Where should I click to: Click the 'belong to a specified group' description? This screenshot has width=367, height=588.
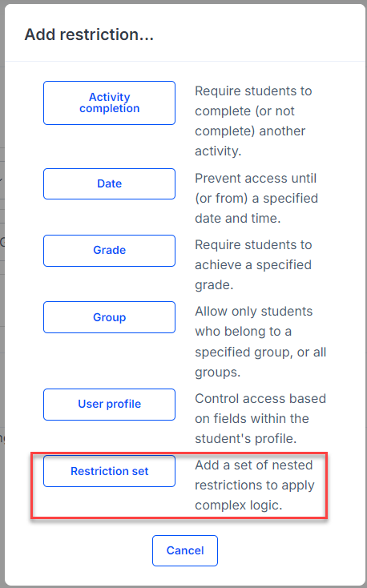click(x=260, y=341)
